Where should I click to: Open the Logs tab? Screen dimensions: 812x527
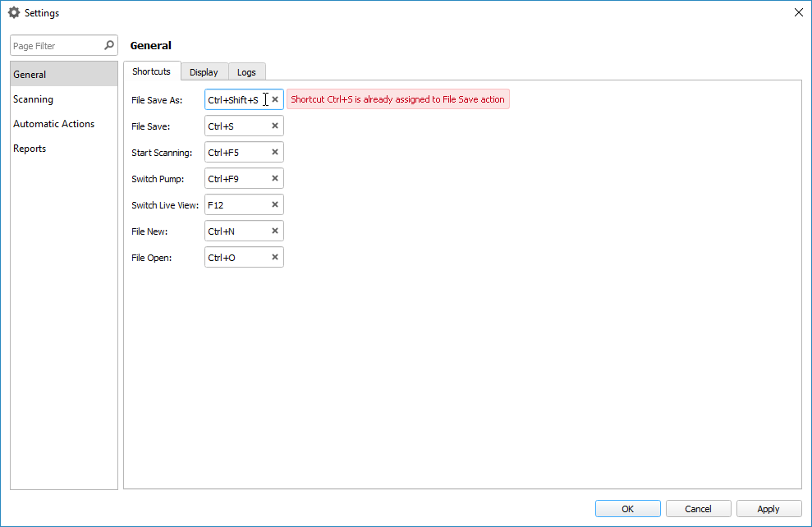pos(246,71)
